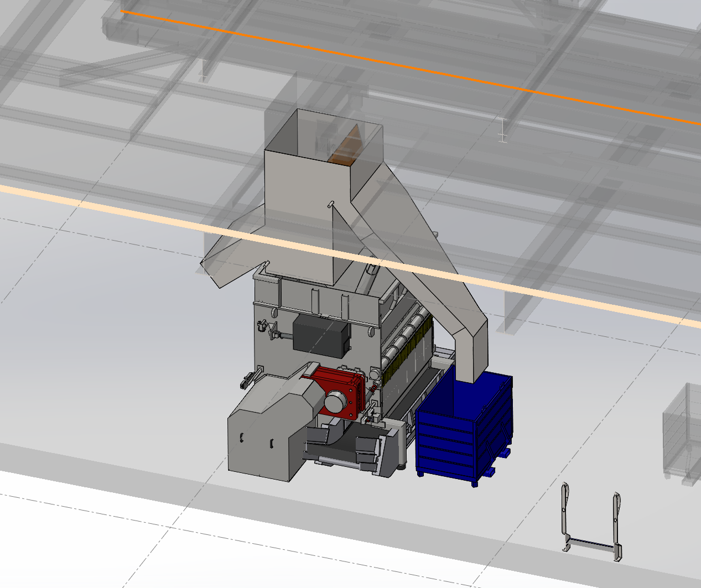Click the I-beam section right of hopper
The height and width of the screenshot is (588, 701).
tap(502, 130)
